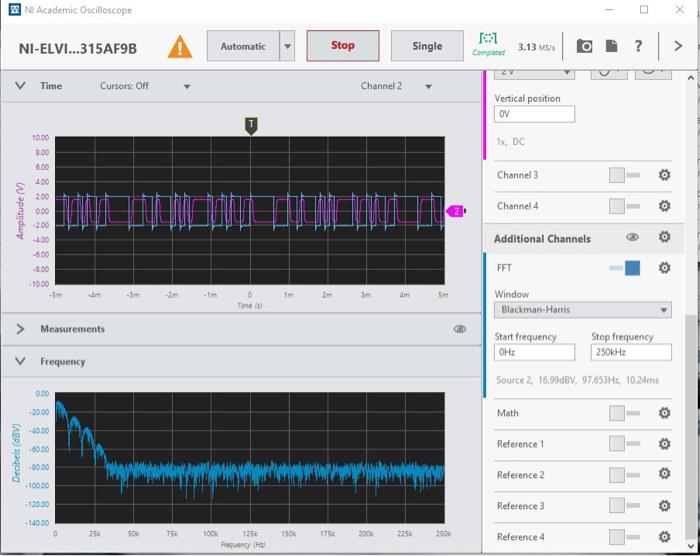Click the Stop frequency 250kHz field

pyautogui.click(x=631, y=352)
